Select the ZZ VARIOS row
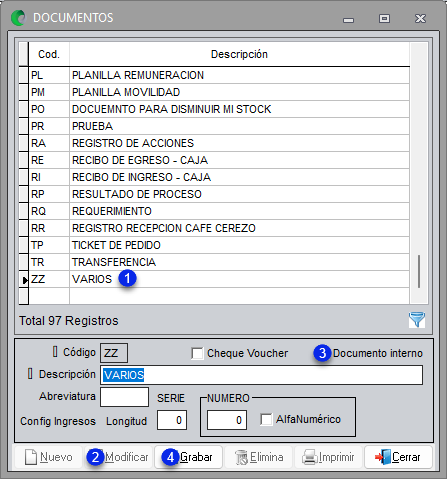 219,279
